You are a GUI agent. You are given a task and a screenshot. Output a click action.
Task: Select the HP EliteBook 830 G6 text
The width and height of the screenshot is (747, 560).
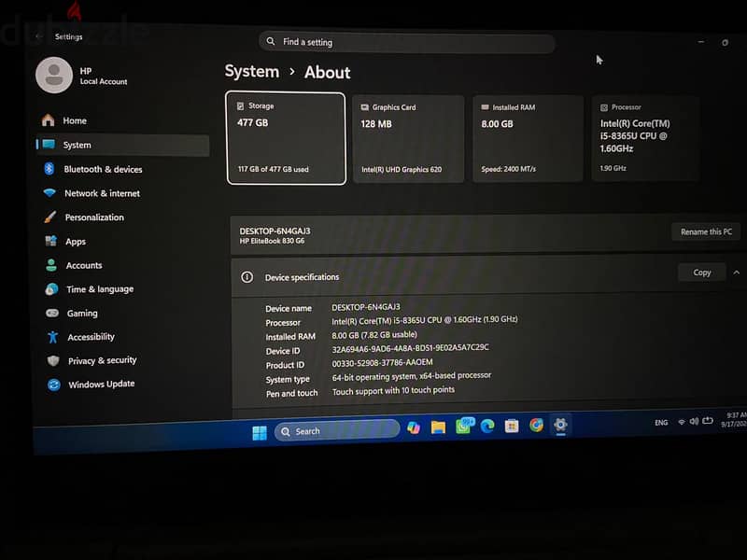coord(272,241)
